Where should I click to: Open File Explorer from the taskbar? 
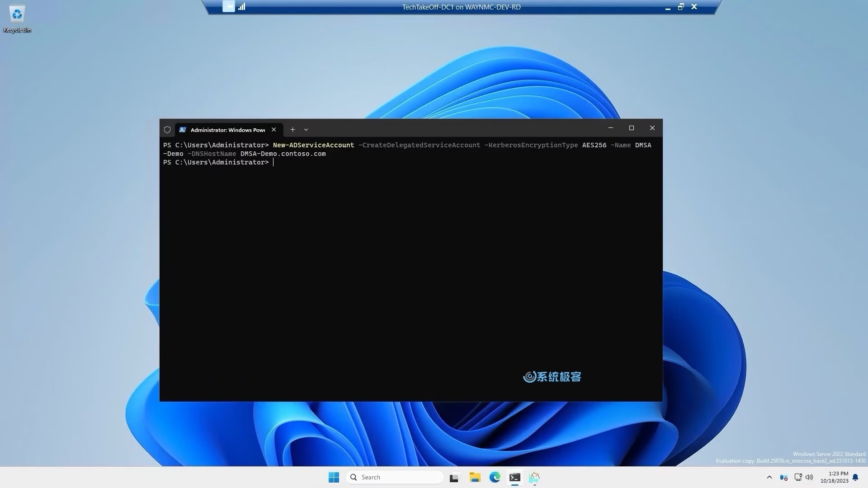[475, 478]
